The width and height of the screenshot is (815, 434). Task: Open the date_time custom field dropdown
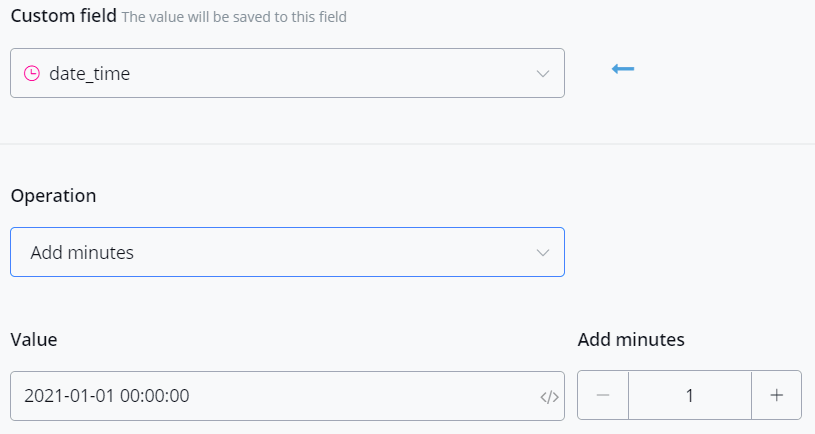pos(287,73)
